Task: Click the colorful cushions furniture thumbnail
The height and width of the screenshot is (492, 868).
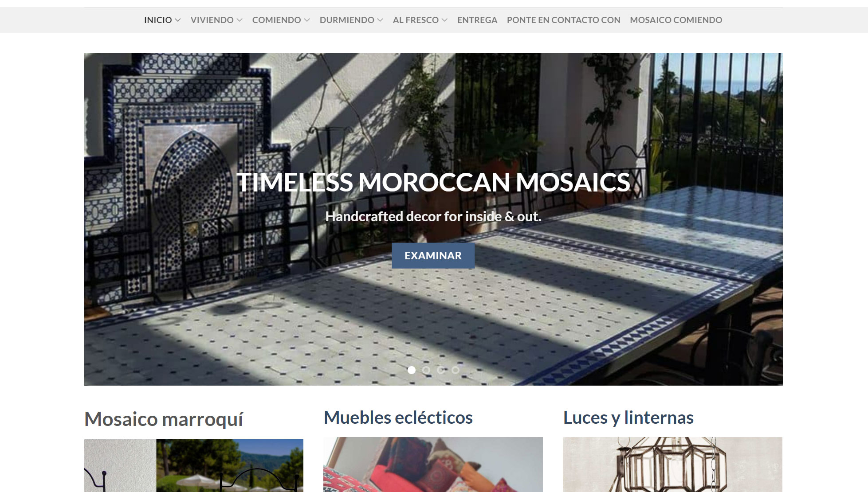Action: 433,465
